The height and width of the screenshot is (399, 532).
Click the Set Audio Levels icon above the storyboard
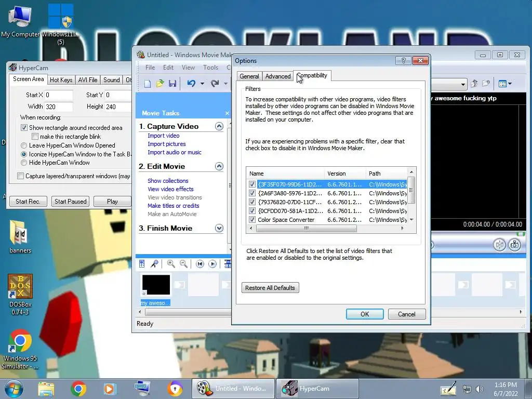(x=142, y=264)
